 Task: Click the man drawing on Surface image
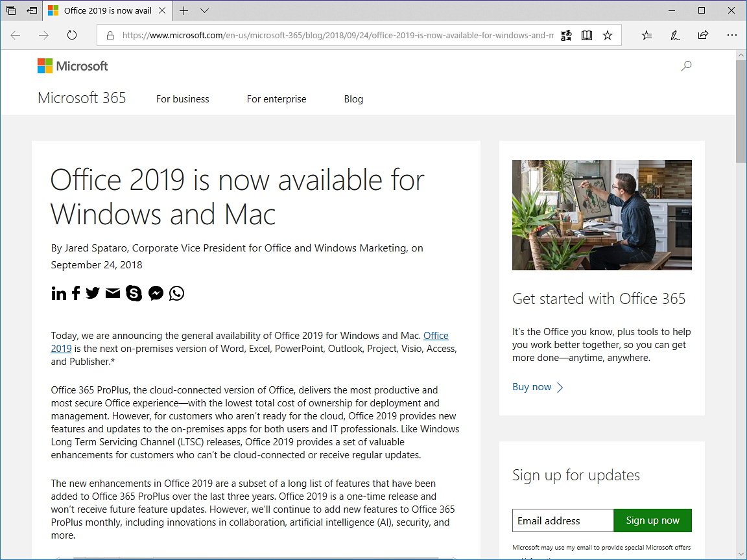pyautogui.click(x=602, y=215)
